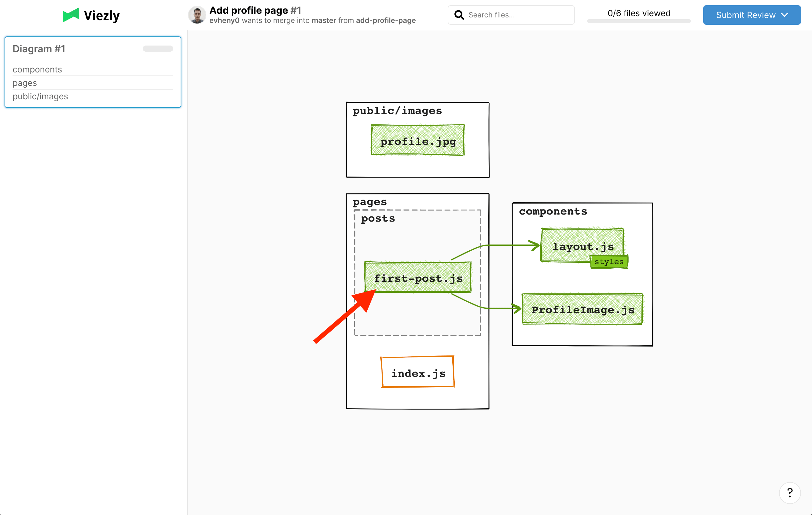Click evheny0's avatar picture
Viewport: 812px width, 515px height.
click(197, 15)
